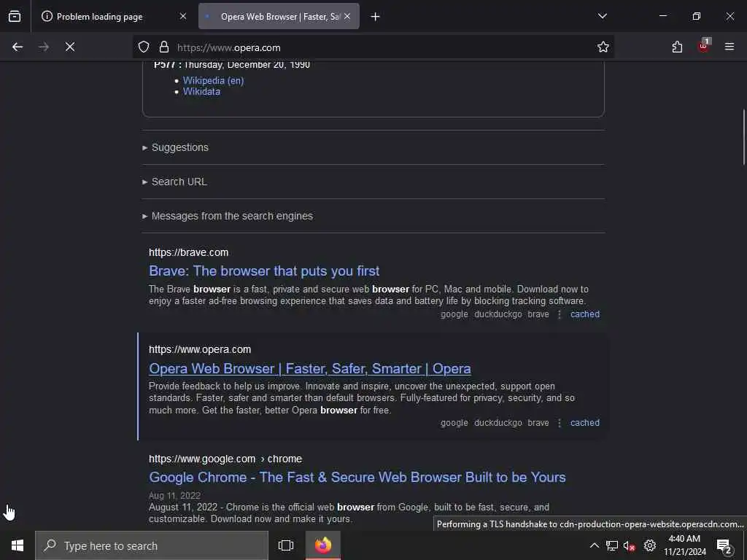Open the uBlock Origin extension icon
Screen dimensions: 747x560
(703, 46)
